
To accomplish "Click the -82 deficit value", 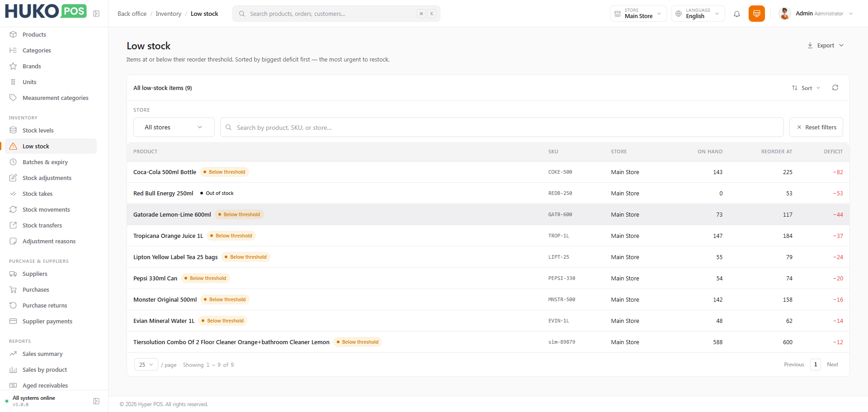I will [x=838, y=172].
